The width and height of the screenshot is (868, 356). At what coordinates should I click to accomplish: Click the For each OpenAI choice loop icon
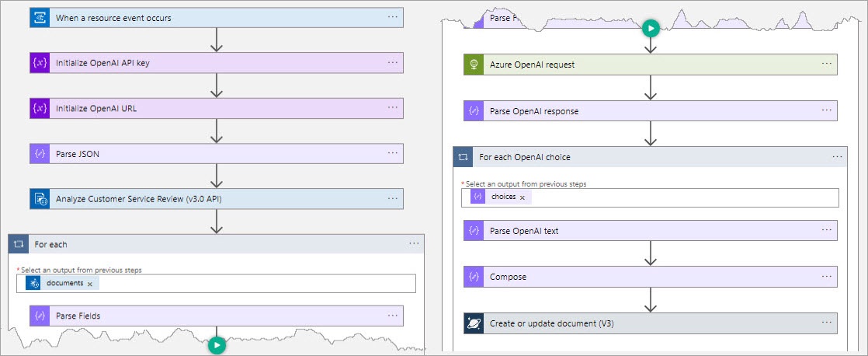tap(464, 157)
